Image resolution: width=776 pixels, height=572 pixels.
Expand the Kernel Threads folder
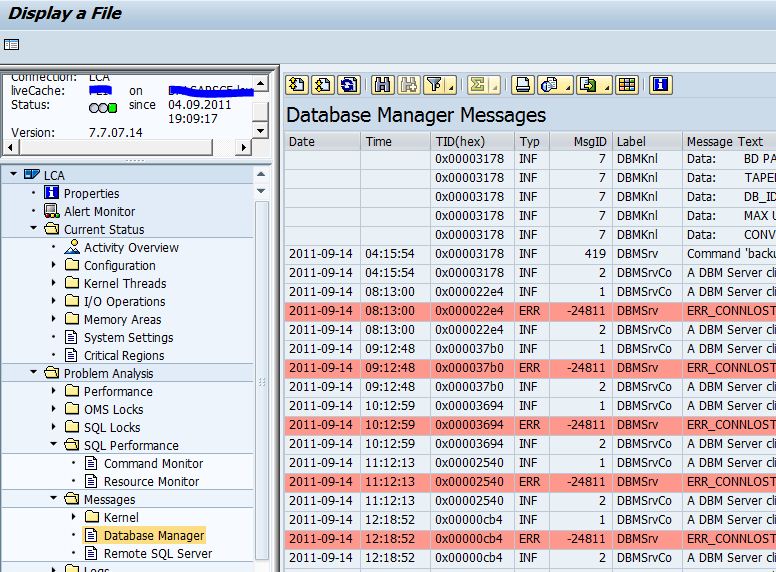pos(53,283)
